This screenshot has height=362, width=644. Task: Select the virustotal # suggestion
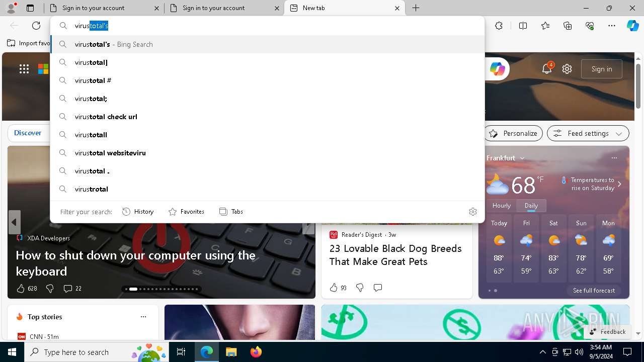click(268, 80)
